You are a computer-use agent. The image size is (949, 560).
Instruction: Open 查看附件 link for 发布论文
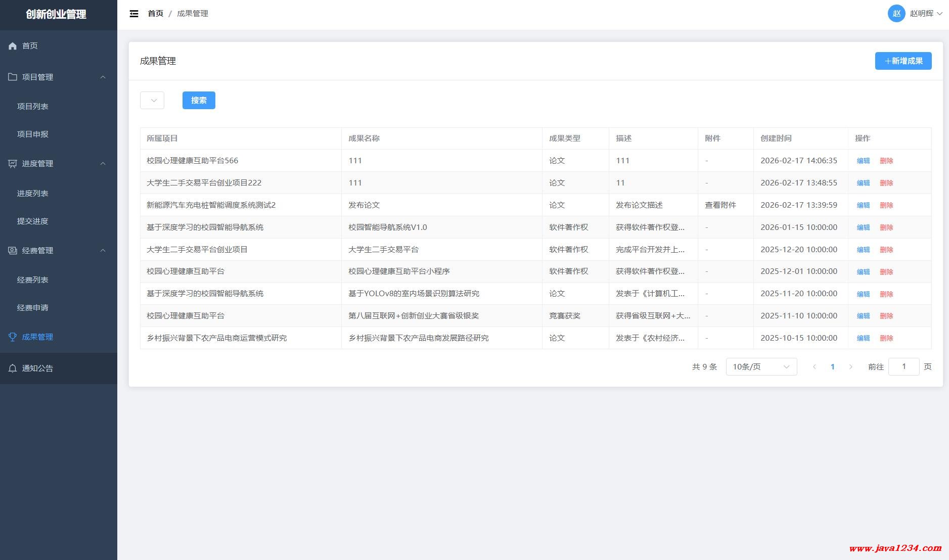point(720,205)
